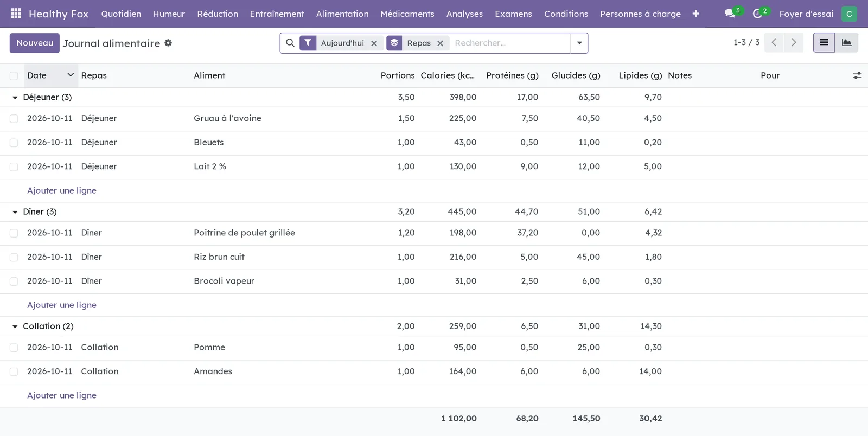
Task: Click the user avatar C
Action: 849,14
